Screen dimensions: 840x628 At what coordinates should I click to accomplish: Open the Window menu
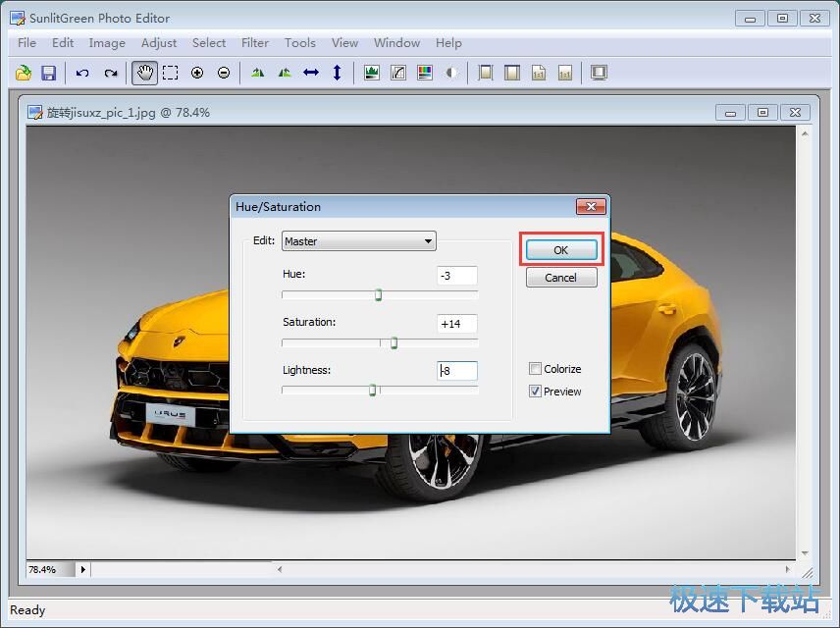[397, 43]
